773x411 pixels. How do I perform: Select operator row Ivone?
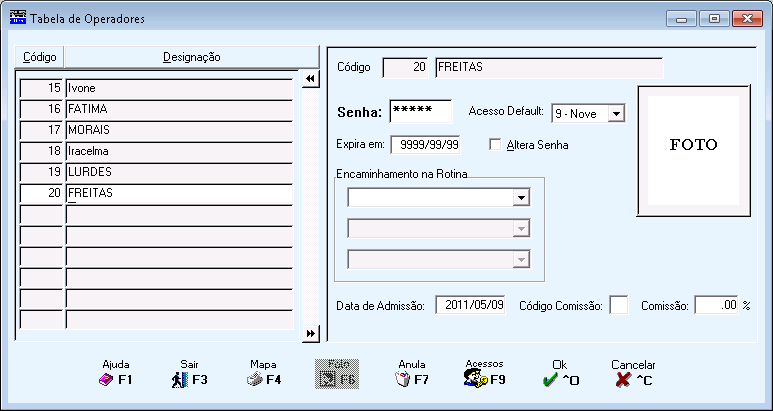click(x=179, y=89)
